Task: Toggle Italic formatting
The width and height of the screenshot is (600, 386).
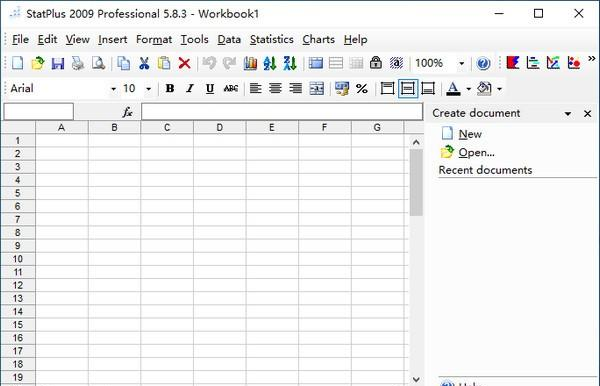Action: click(189, 89)
